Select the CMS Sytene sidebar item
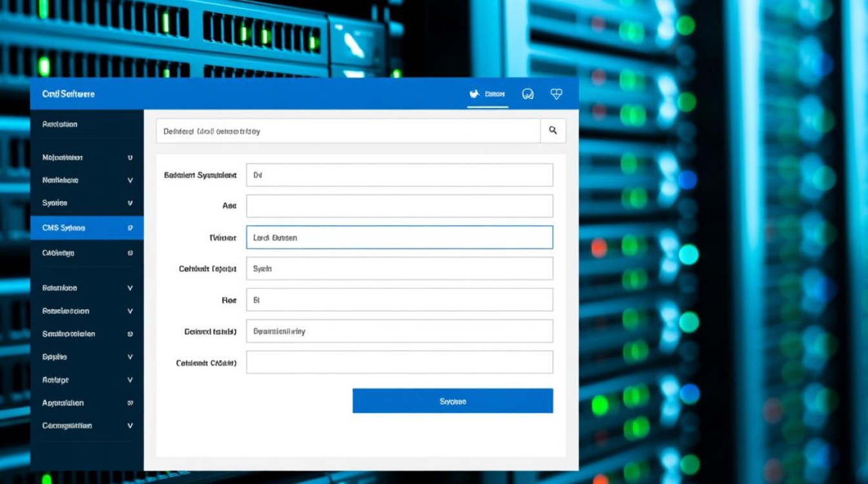The height and width of the screenshot is (484, 868). pyautogui.click(x=64, y=228)
